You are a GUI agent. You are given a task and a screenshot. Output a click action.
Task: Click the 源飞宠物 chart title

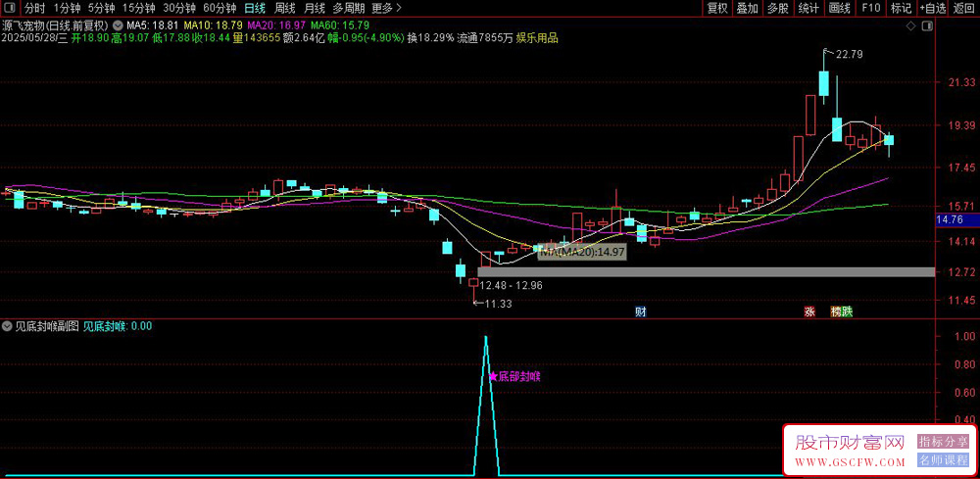(x=54, y=25)
